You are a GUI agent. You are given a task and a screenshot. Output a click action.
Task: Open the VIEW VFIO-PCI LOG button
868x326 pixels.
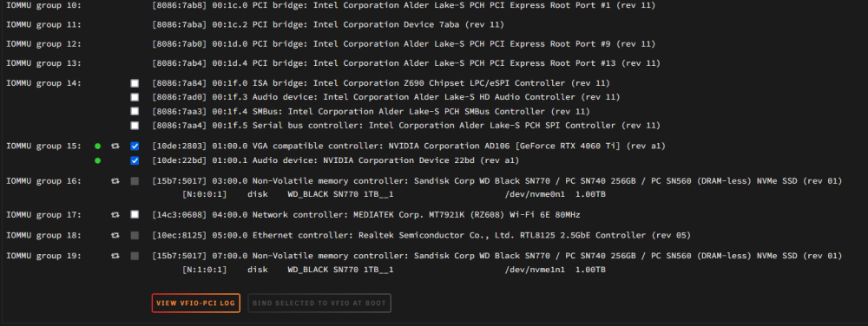coord(196,303)
